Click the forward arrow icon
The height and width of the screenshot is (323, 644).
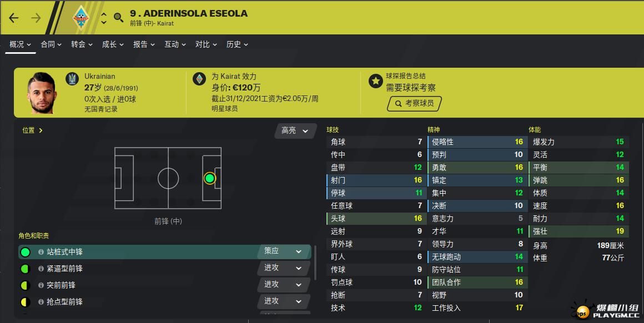(x=36, y=18)
